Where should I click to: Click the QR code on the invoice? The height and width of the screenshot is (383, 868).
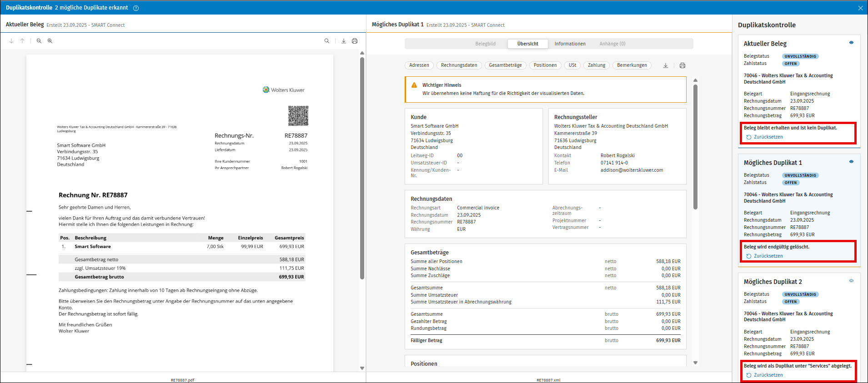tap(298, 116)
